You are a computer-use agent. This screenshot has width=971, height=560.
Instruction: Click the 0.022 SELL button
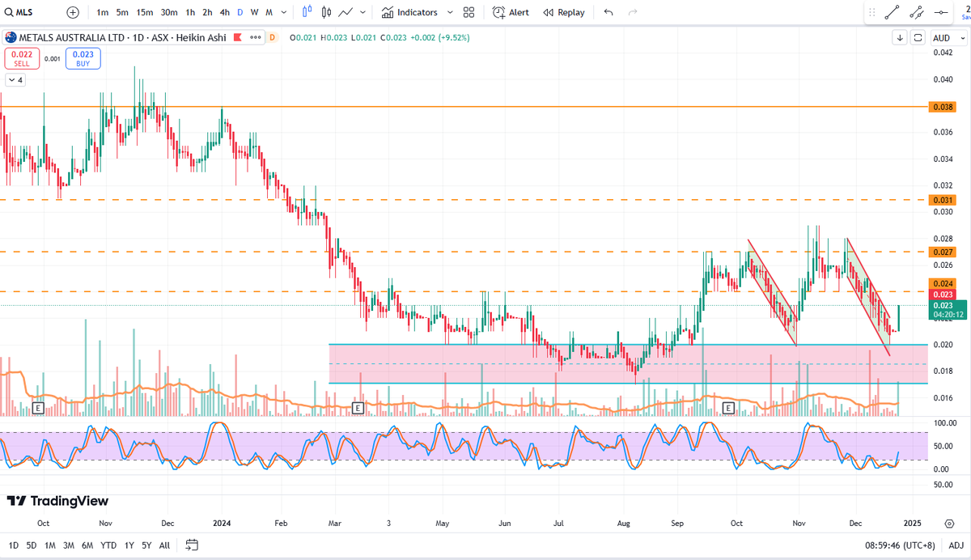point(22,58)
